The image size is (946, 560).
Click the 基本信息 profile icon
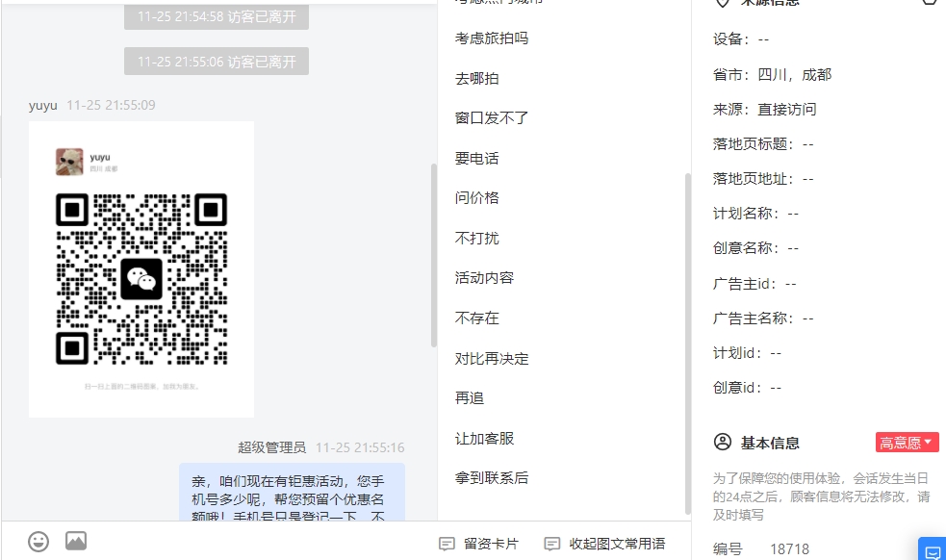click(722, 443)
